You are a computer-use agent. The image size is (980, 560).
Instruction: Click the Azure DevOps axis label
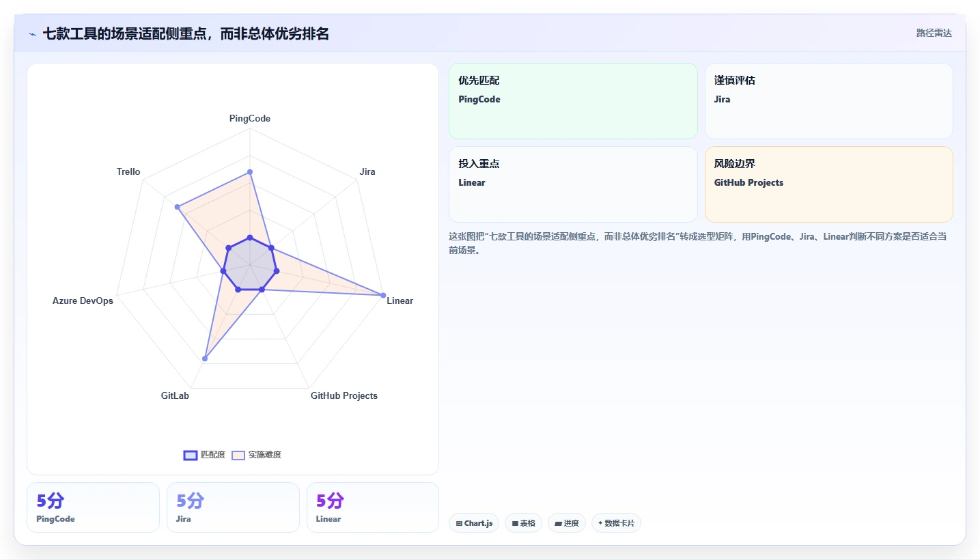[x=83, y=300]
